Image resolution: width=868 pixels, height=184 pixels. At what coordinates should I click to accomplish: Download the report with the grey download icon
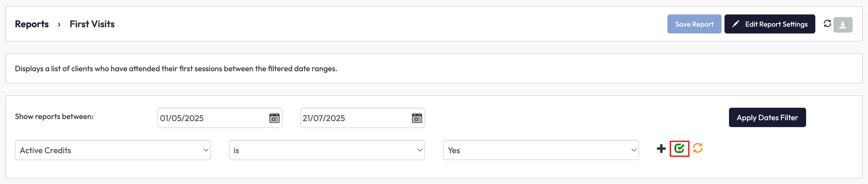(x=843, y=25)
